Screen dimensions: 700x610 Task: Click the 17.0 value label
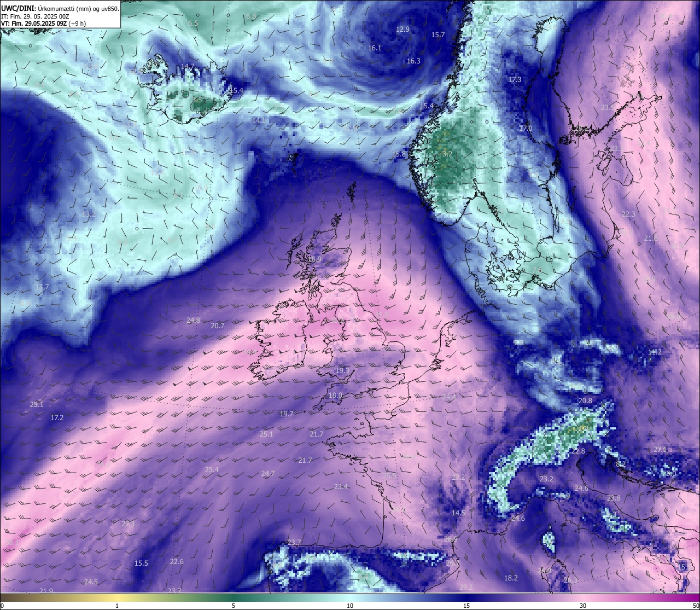pyautogui.click(x=526, y=129)
